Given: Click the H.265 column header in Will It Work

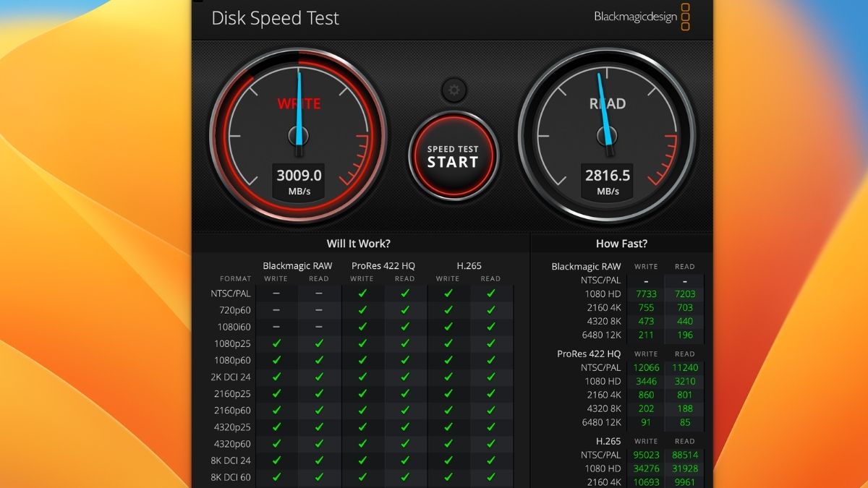Looking at the screenshot, I should point(469,266).
